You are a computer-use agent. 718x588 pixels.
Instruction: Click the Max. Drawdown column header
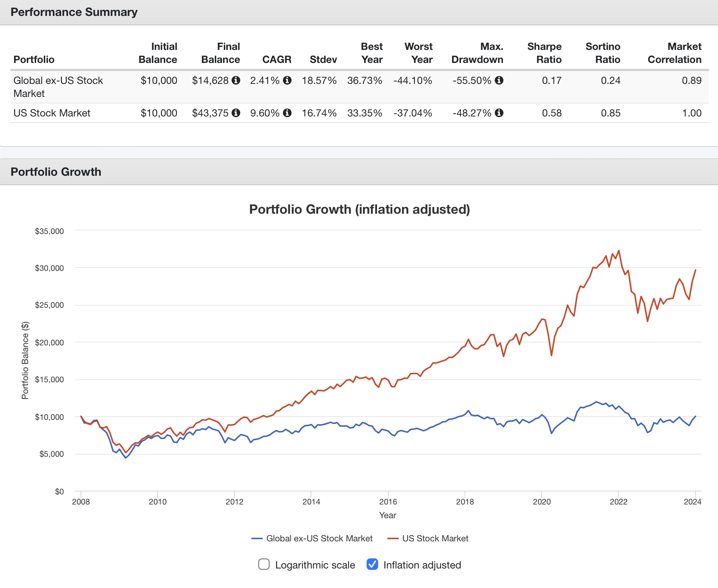477,53
